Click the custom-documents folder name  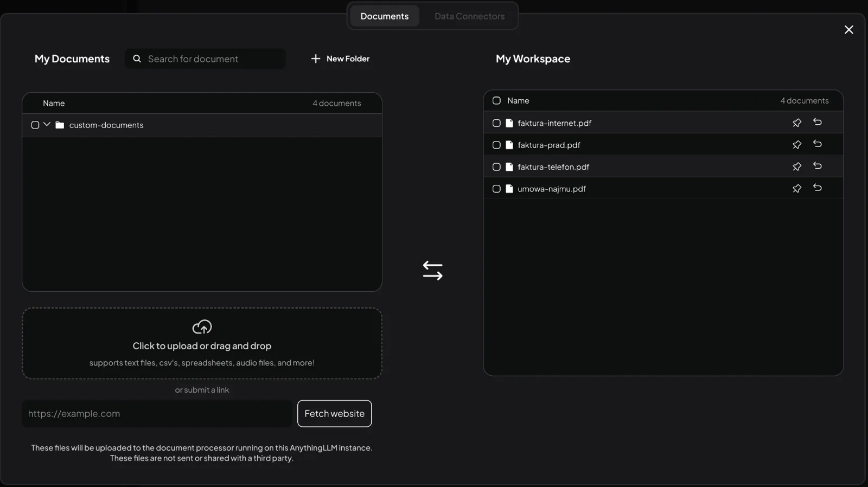tap(106, 125)
